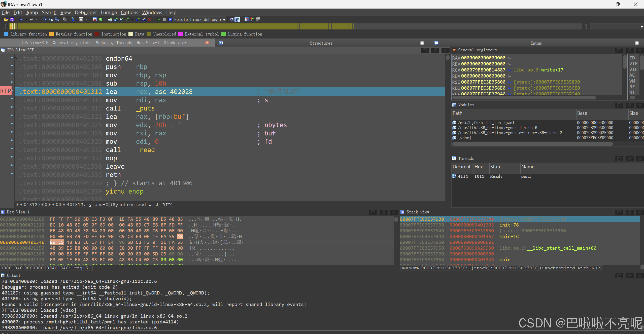Screen dimensions: 644x334
Task: Start process with green play icon
Action: (x=158, y=19)
